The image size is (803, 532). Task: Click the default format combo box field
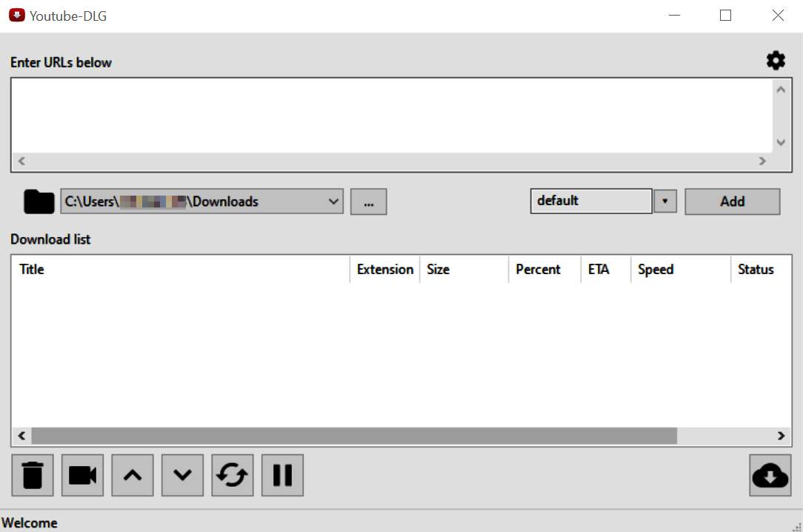point(591,201)
